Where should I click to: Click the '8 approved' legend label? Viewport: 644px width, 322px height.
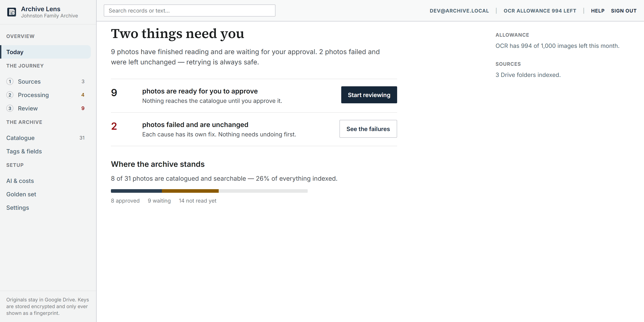click(x=125, y=201)
